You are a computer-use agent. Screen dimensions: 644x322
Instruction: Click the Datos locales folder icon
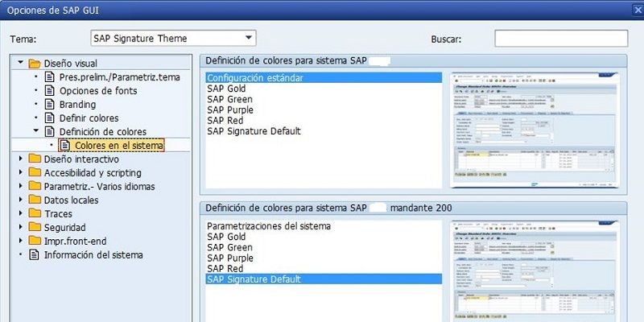click(x=35, y=200)
